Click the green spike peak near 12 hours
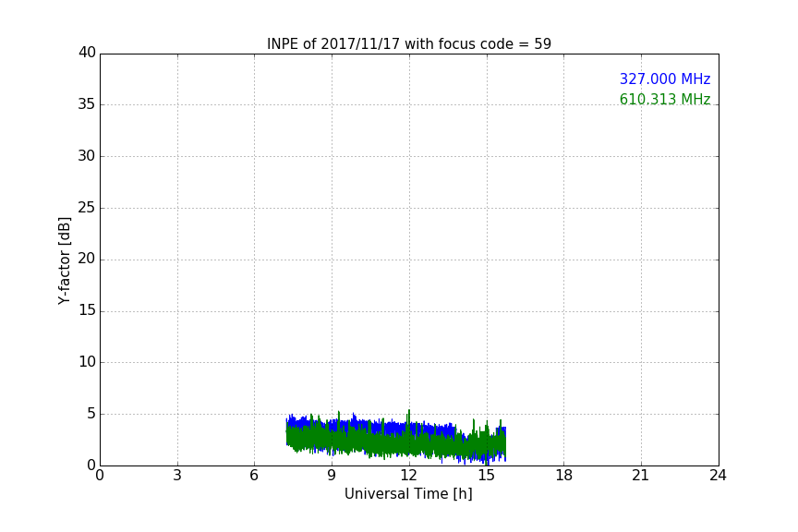Screen dimensions: 798x532 [x=408, y=411]
